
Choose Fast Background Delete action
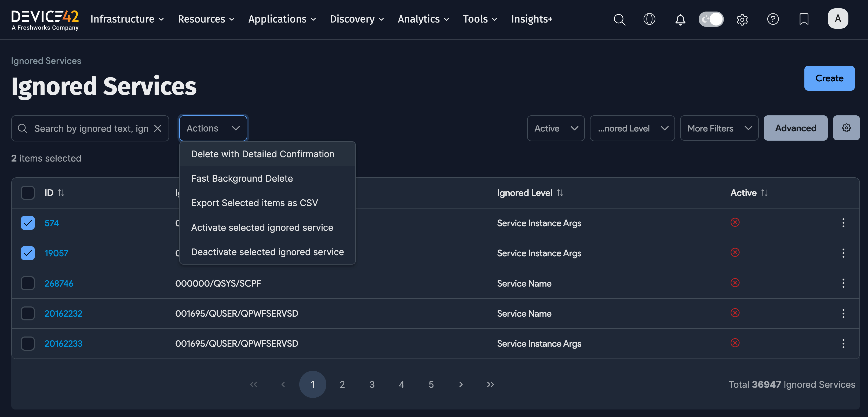pos(242,178)
